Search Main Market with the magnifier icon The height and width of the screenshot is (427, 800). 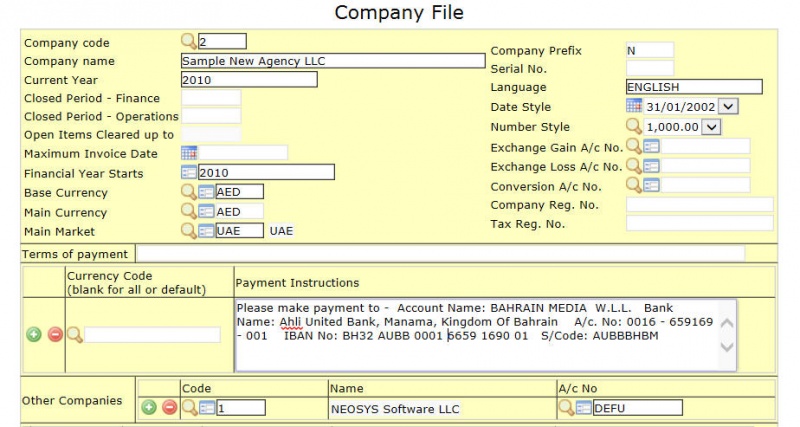(189, 231)
